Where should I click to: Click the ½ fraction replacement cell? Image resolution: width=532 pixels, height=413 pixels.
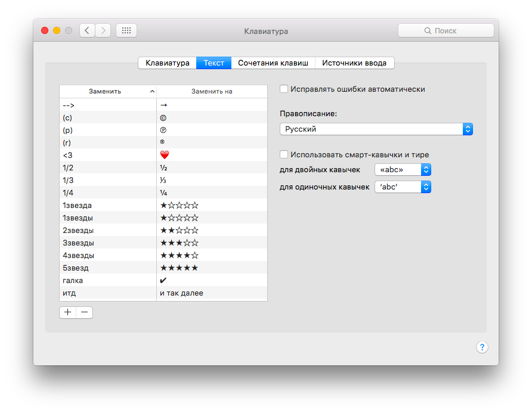click(x=212, y=168)
